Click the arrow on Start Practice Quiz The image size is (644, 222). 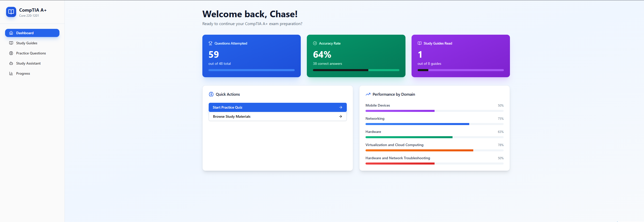341,107
